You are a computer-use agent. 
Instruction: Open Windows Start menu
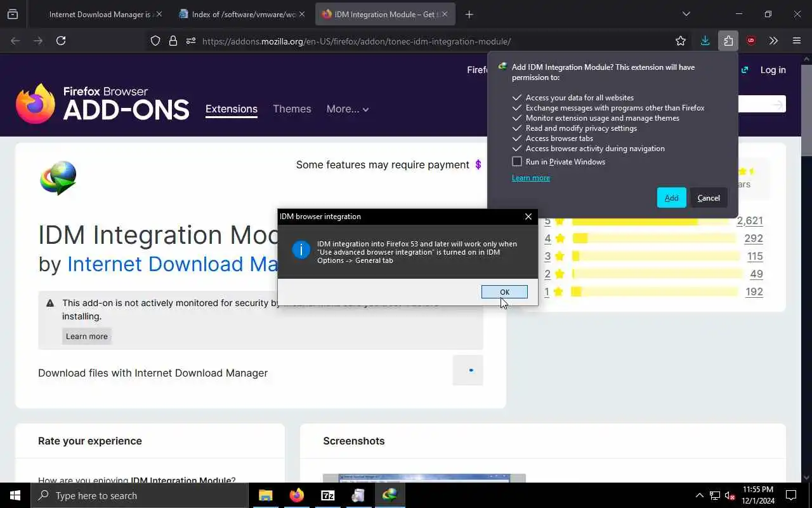15,495
